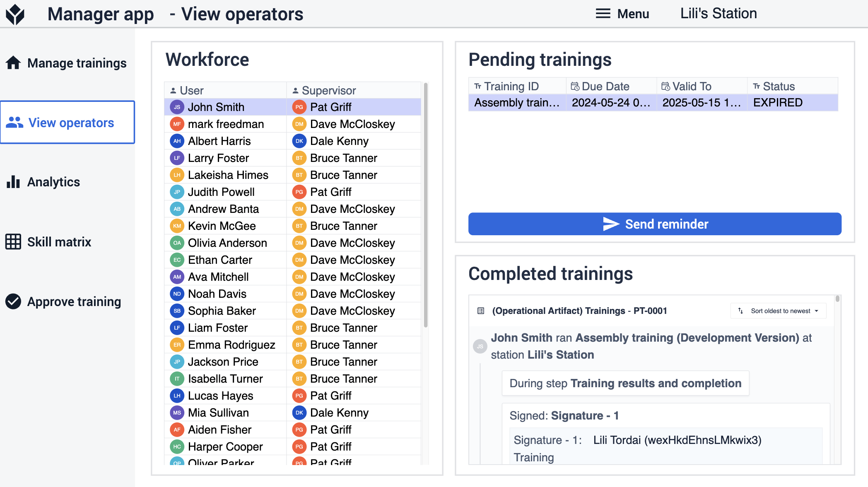Click the sort arrows icon in Completed trainings

pos(740,311)
